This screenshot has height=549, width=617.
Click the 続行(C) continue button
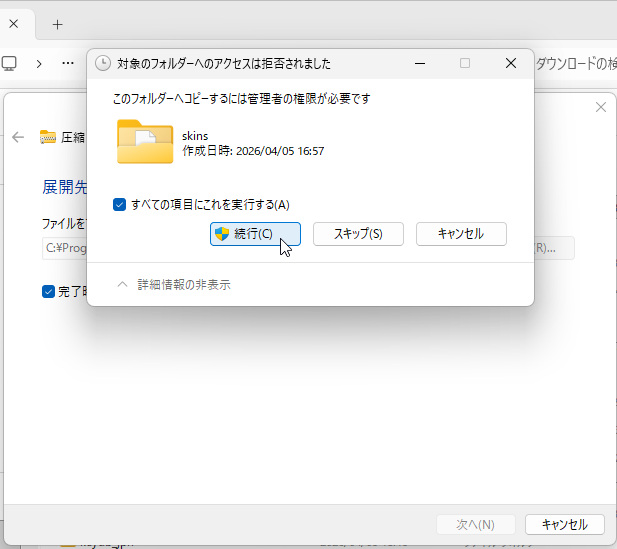tap(255, 234)
